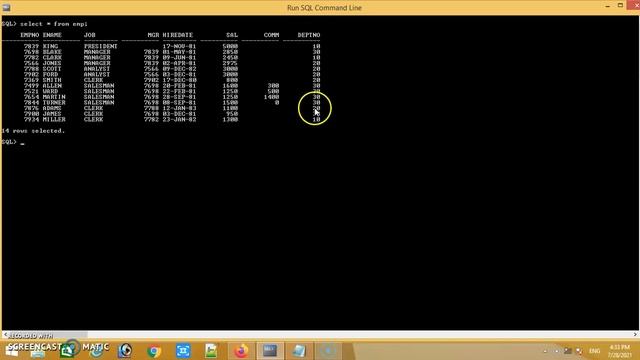Show hidden system tray icons
Viewport: 640px width, 360px height.
point(545,351)
